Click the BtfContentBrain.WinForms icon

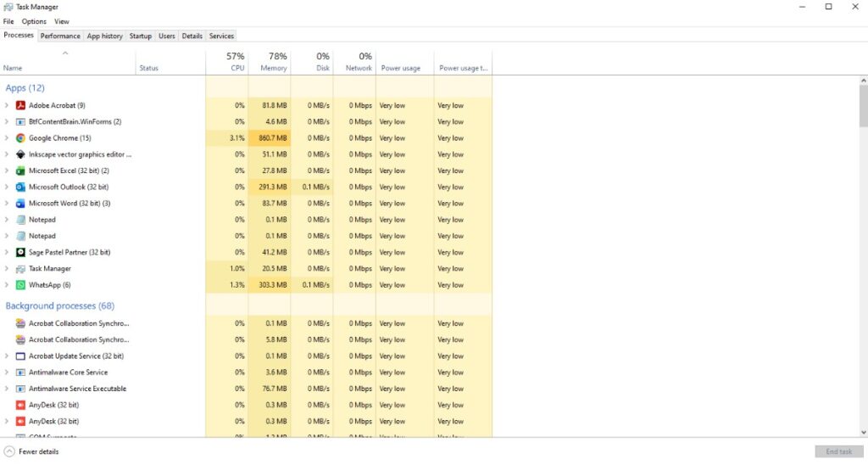20,122
